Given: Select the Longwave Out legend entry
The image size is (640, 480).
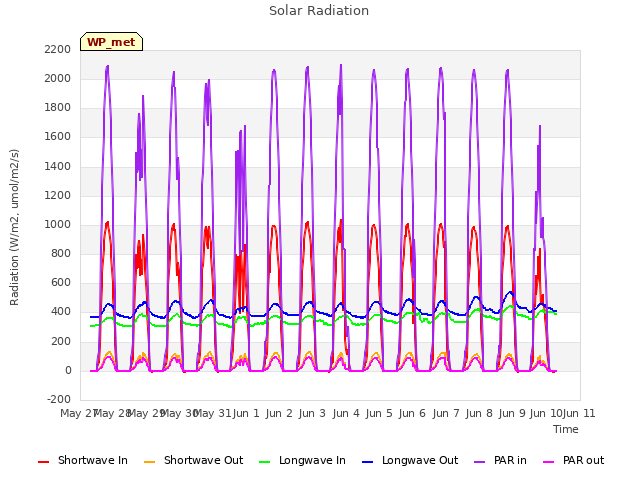Looking at the screenshot, I should pos(410,460).
